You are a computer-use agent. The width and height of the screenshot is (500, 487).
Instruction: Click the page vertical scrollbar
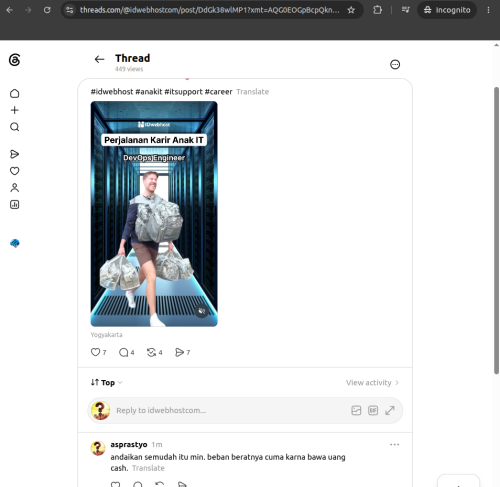coord(496,230)
